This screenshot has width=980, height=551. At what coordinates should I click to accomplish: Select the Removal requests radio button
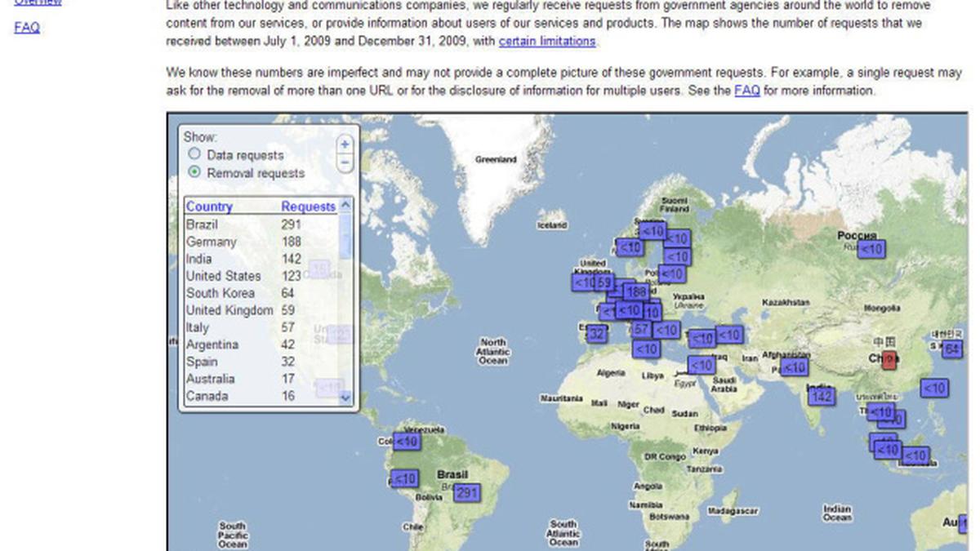(194, 172)
